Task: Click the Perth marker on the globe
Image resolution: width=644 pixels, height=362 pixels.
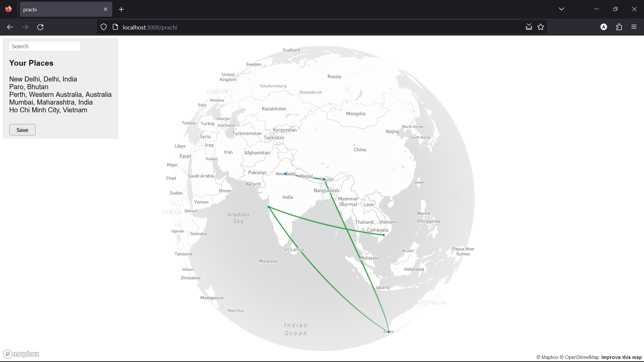Action: coord(388,332)
